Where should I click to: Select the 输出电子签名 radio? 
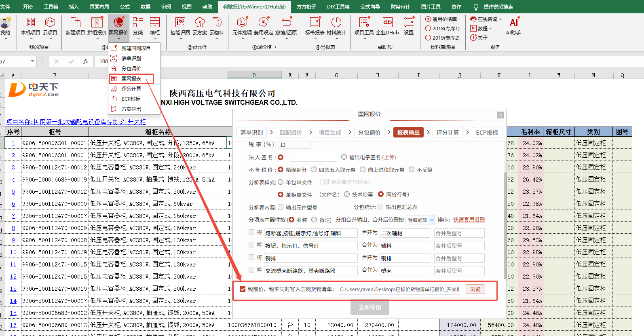[344, 157]
